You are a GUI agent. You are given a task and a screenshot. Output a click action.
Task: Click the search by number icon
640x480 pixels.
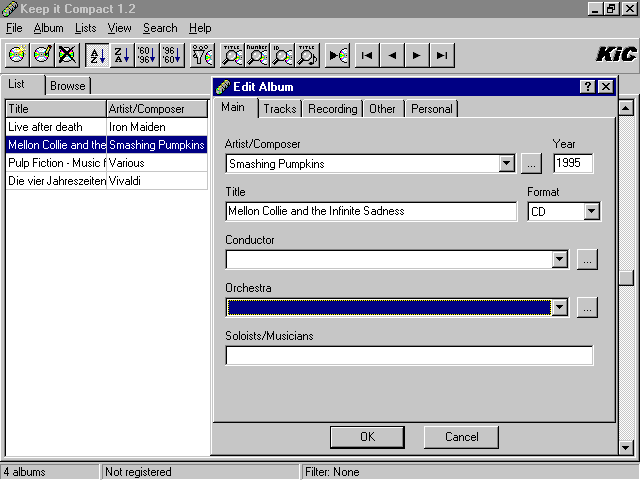257,55
